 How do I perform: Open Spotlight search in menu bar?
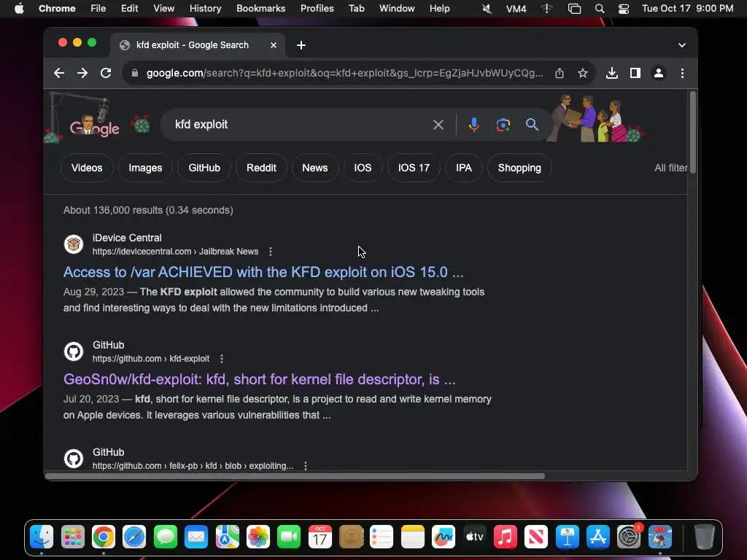(x=600, y=8)
